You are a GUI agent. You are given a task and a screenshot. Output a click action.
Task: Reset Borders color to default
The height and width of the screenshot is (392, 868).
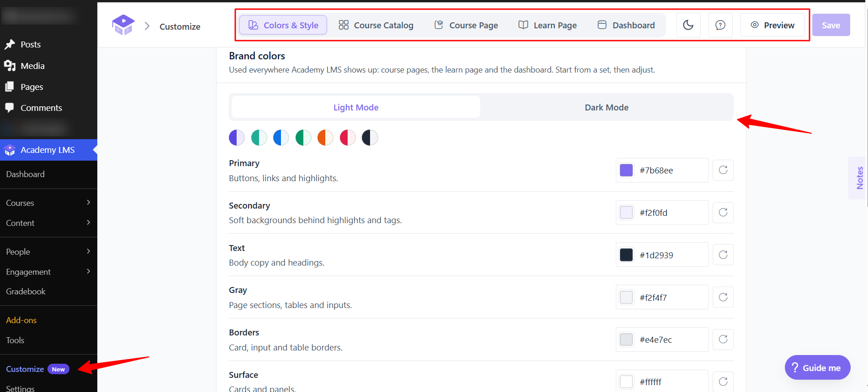click(x=723, y=339)
